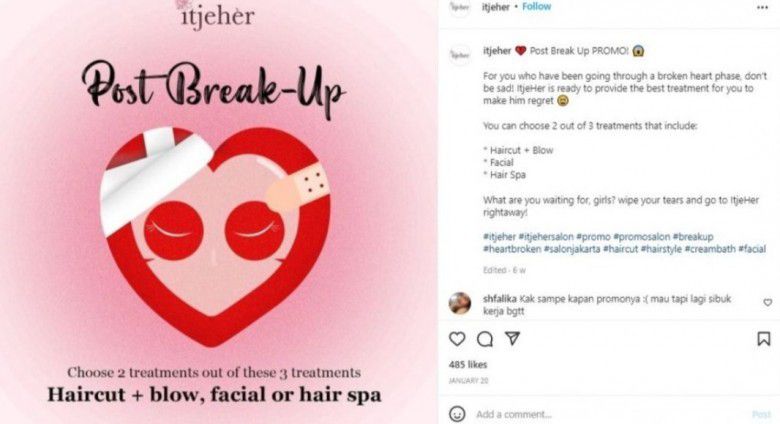780x424 pixels.
Task: Like the post with the heart icon
Action: (x=457, y=339)
